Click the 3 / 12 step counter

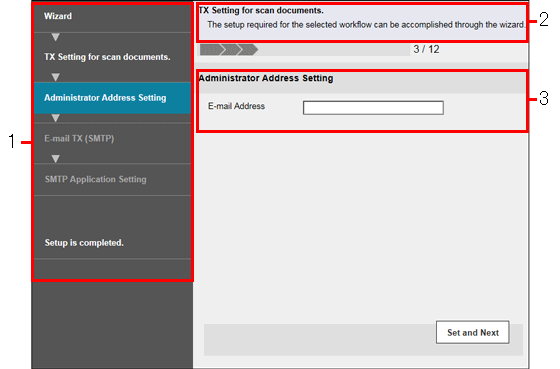click(426, 49)
